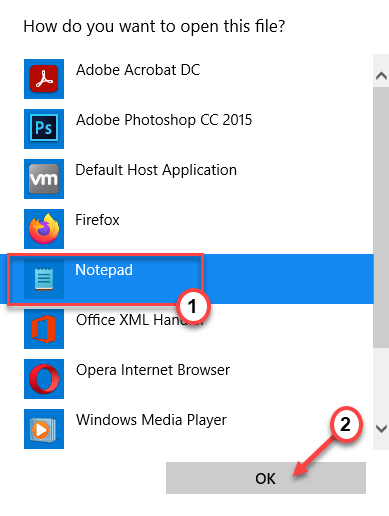Click the Notepad app icon
389x516 pixels.
[x=44, y=279]
